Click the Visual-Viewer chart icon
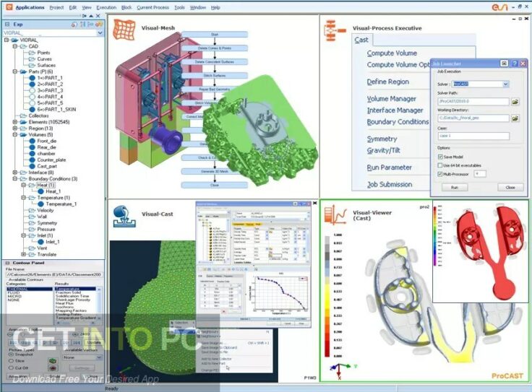 [335, 215]
